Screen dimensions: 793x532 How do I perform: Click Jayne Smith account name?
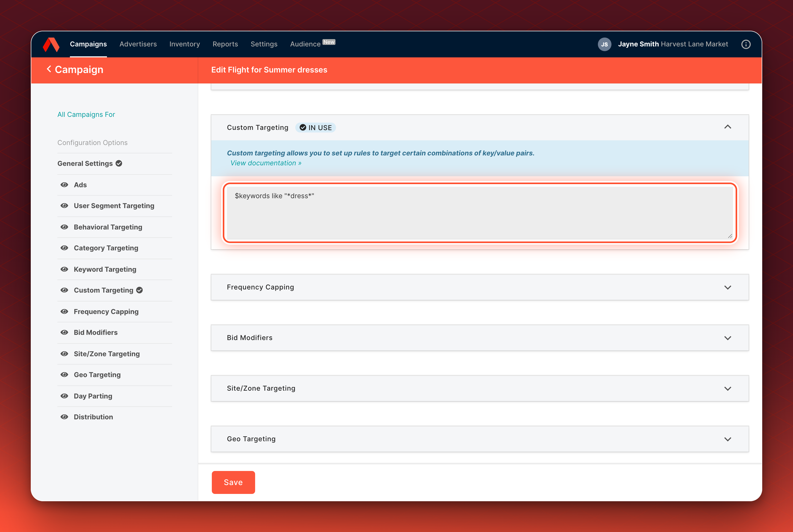(638, 44)
